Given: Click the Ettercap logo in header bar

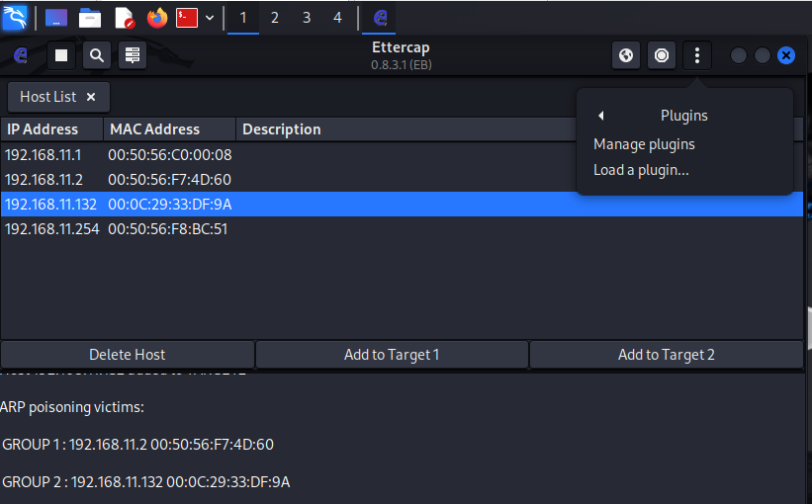Looking at the screenshot, I should click(20, 55).
